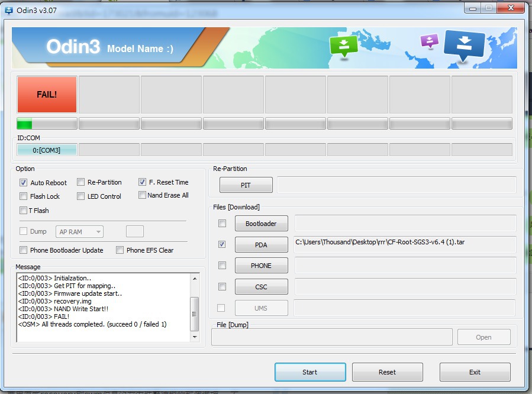This screenshot has height=394, width=532.
Task: Check the T Flash option
Action: (x=23, y=210)
